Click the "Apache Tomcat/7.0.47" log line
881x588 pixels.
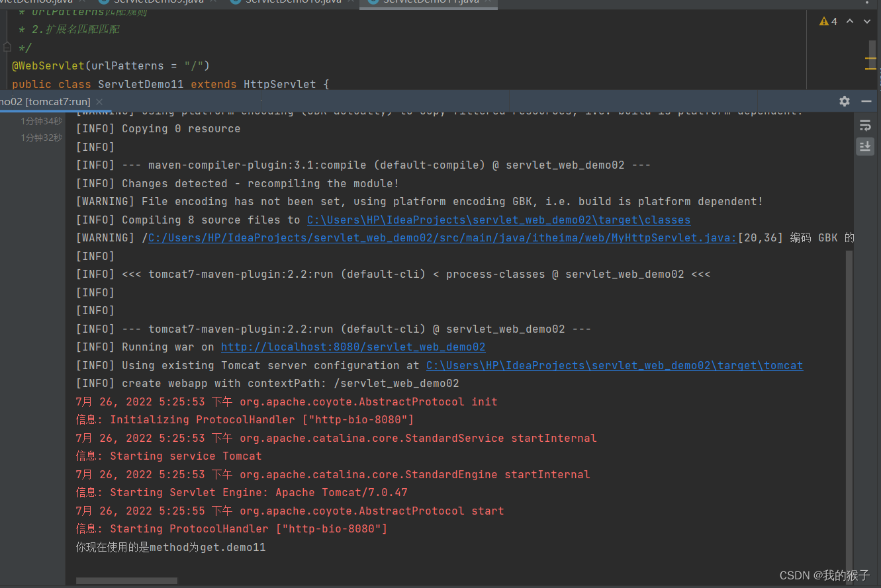242,493
